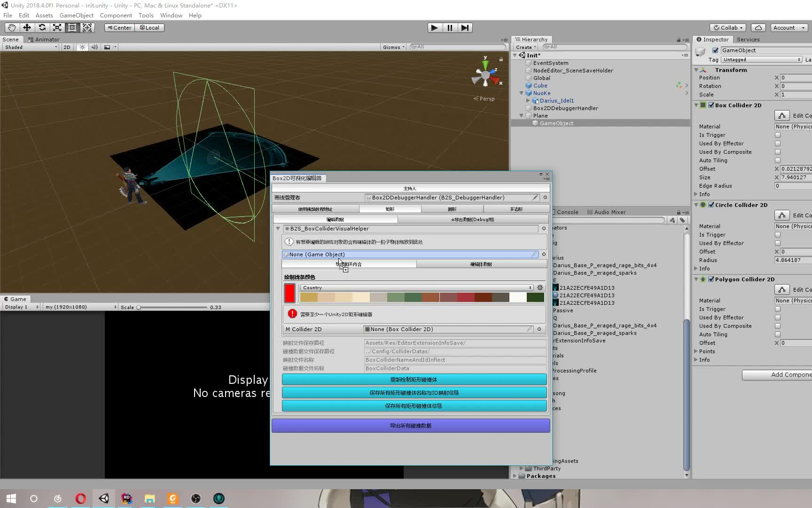812x508 pixels.
Task: Toggle scene lighting sun icon
Action: [82, 47]
